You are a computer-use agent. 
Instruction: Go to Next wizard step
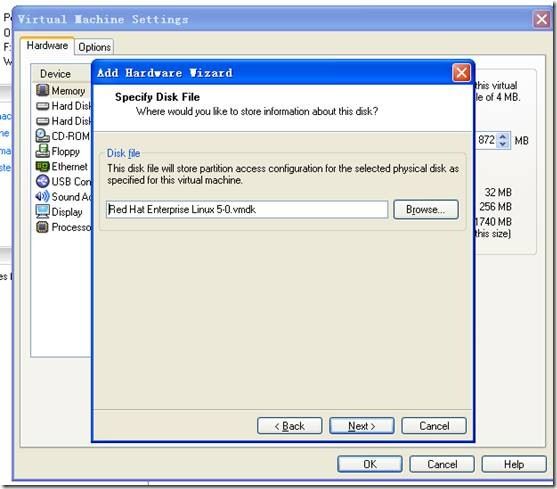[x=362, y=426]
